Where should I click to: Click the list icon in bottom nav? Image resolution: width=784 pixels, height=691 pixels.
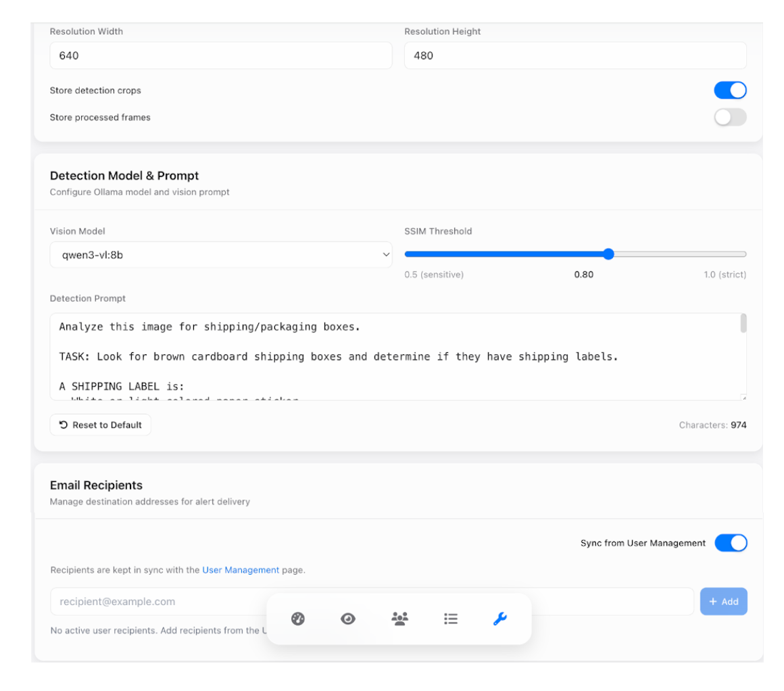coord(451,618)
